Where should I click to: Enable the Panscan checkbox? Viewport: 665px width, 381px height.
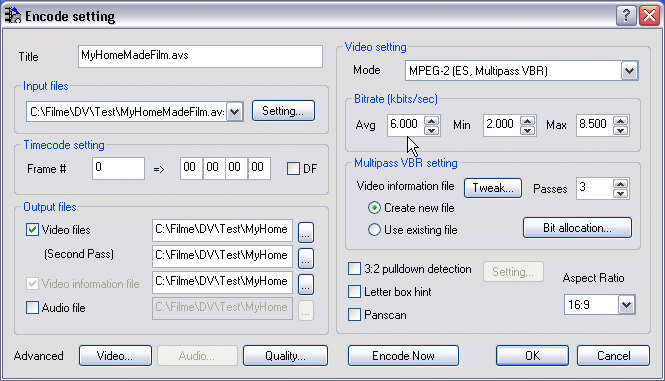point(354,314)
